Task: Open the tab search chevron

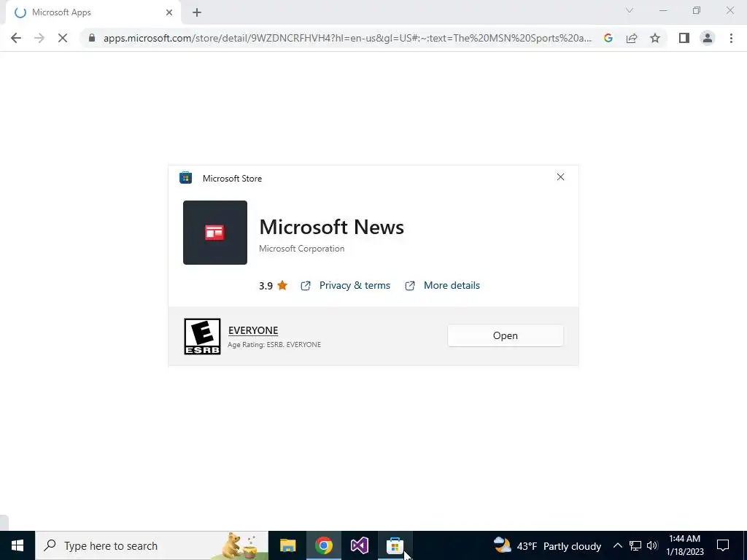Action: click(x=630, y=10)
